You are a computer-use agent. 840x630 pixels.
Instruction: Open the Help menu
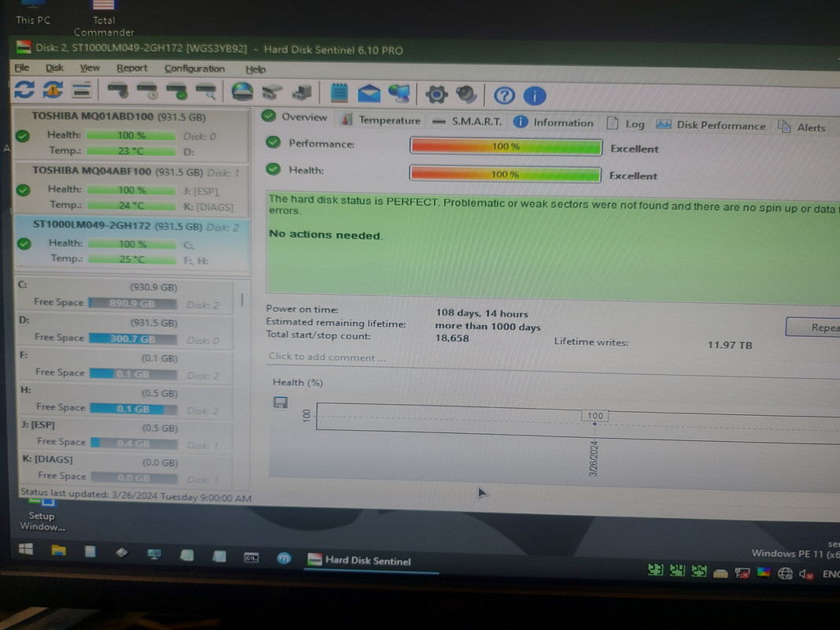click(x=256, y=69)
